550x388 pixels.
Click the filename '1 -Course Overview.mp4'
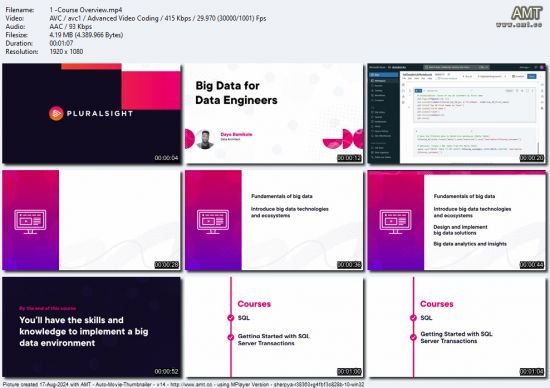point(86,10)
